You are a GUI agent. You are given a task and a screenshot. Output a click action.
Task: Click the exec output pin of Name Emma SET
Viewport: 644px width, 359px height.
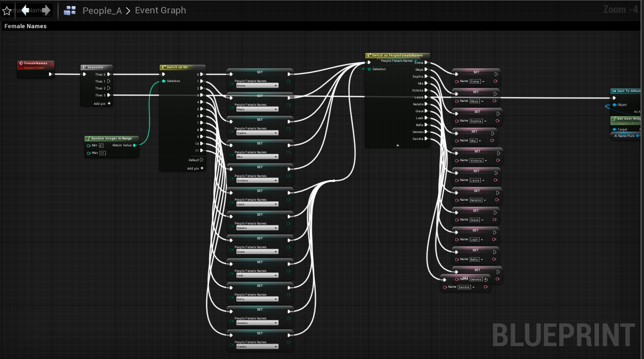click(496, 75)
